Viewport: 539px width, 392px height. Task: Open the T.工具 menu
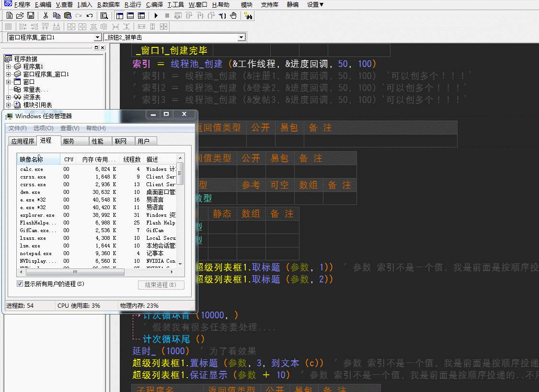coord(176,4)
